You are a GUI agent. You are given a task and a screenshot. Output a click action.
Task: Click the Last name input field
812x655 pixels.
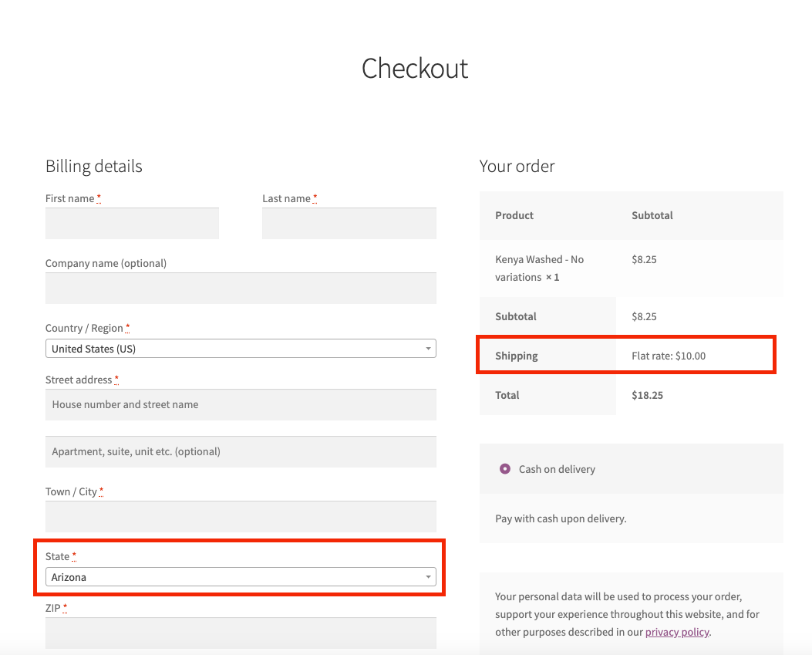coord(349,223)
